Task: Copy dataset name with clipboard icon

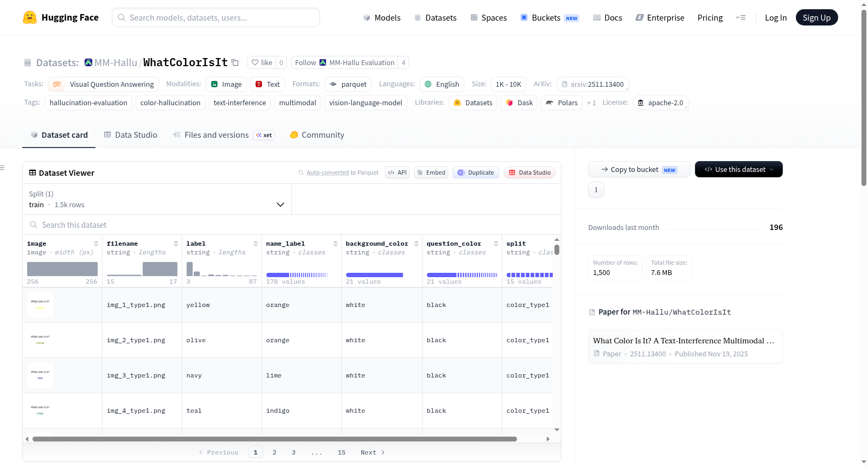Action: [235, 62]
